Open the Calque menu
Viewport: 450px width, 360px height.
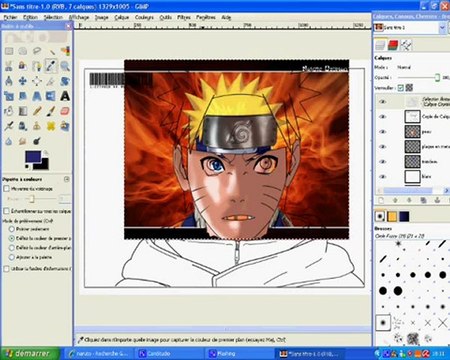(121, 17)
